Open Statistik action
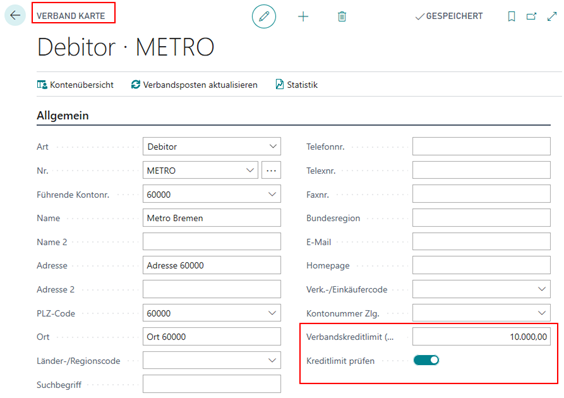Screen dimensions: 564x398 [297, 85]
